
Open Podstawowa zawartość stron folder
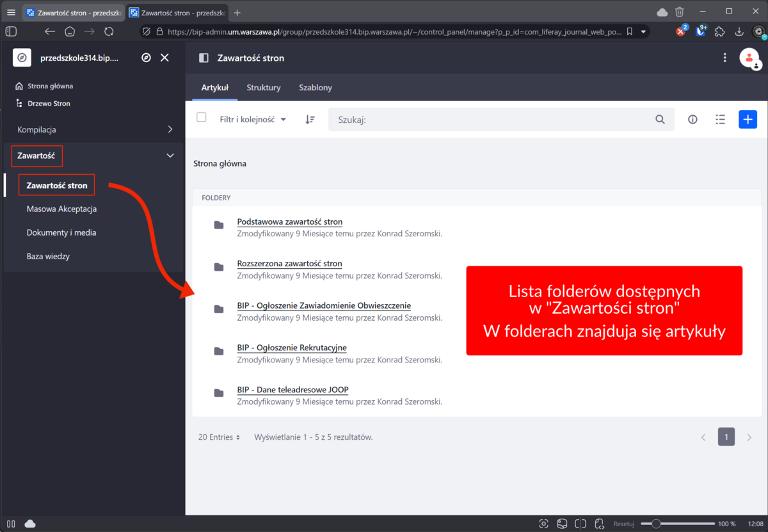(289, 222)
